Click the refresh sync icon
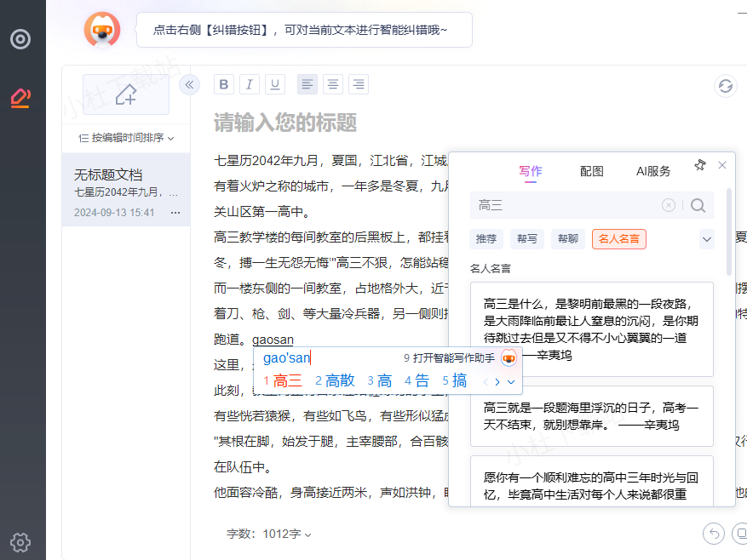This screenshot has width=747, height=560. point(725,86)
